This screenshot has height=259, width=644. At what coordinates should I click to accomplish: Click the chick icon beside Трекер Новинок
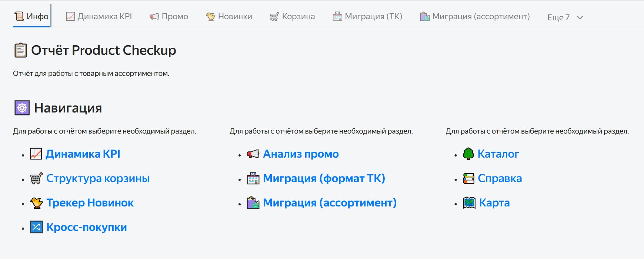[x=36, y=203]
